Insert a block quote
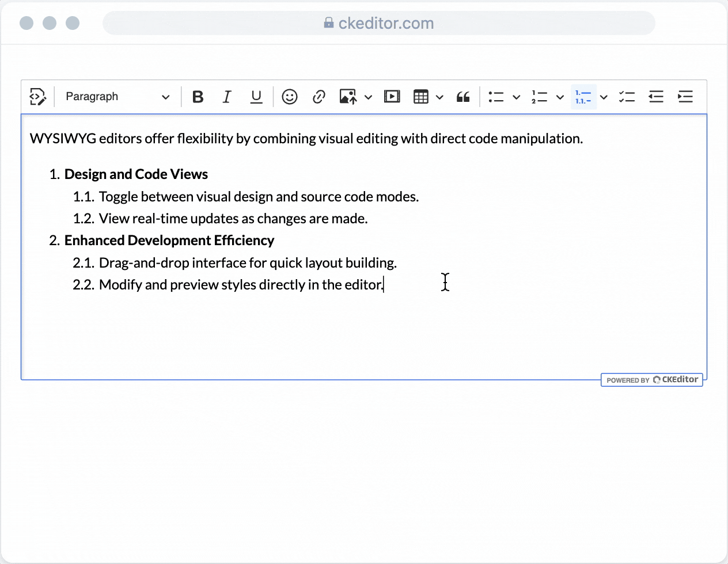 click(462, 97)
